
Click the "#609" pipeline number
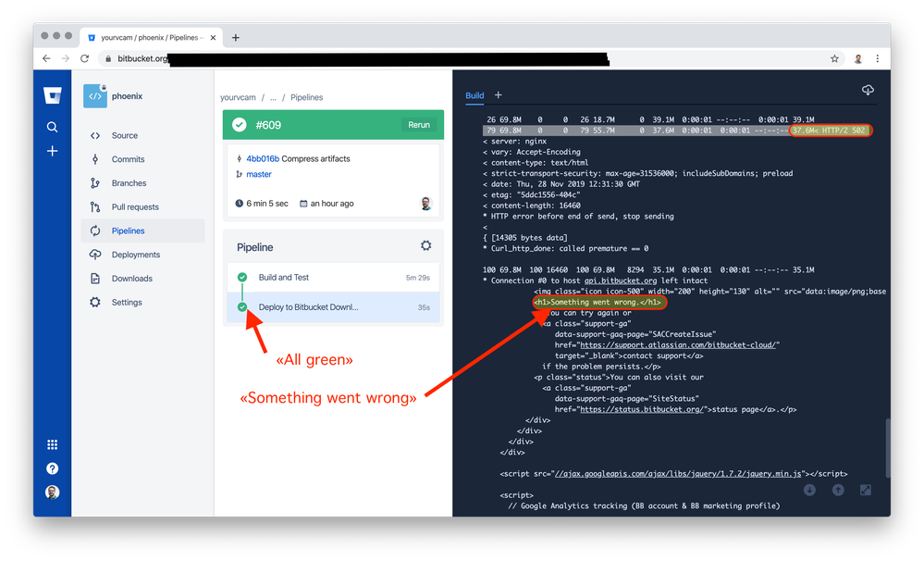(268, 125)
